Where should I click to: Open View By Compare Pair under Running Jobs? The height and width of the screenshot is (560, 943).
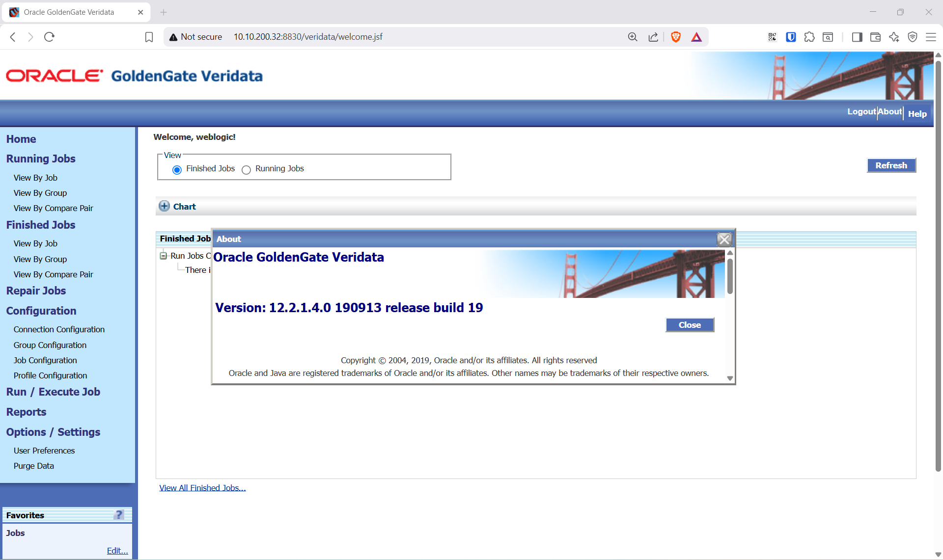click(53, 208)
